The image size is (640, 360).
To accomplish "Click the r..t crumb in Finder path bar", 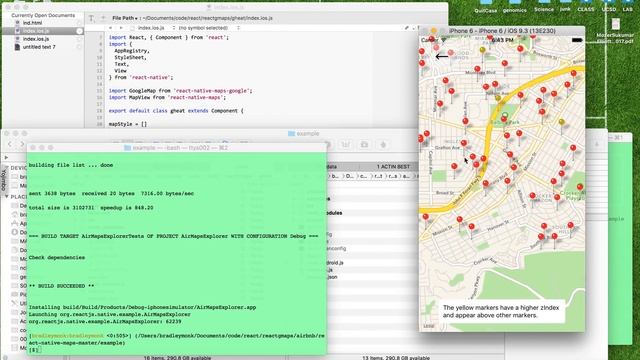I will click(379, 176).
